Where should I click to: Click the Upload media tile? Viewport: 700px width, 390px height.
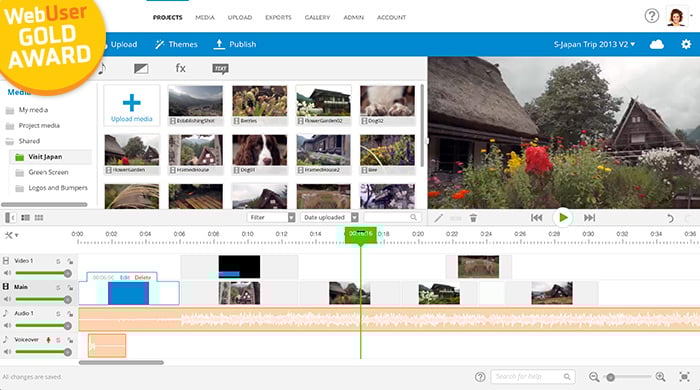pyautogui.click(x=132, y=105)
